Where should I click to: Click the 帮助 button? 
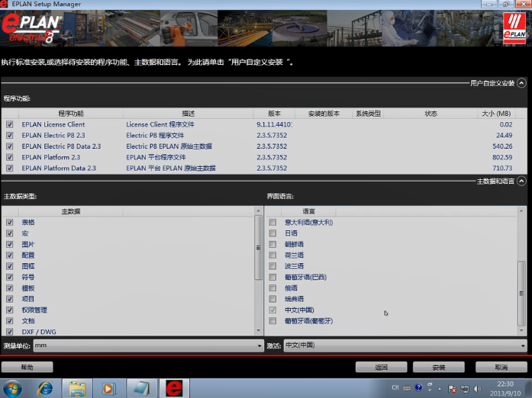27,368
